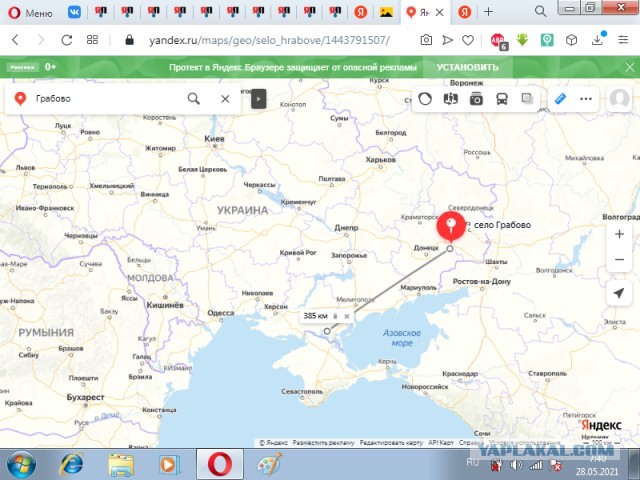This screenshot has height=480, width=640.
Task: Send page via paper-plane icon
Action: point(448,40)
